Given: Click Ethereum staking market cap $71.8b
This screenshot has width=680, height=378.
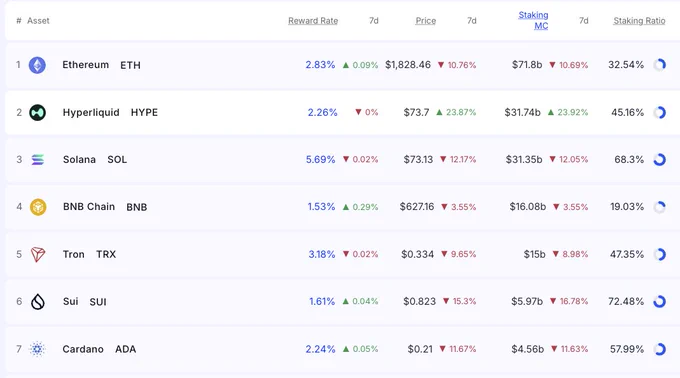Looking at the screenshot, I should [527, 65].
